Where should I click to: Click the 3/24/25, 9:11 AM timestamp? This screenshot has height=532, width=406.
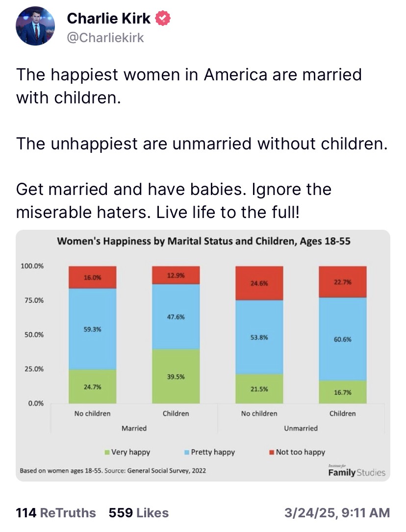(337, 513)
